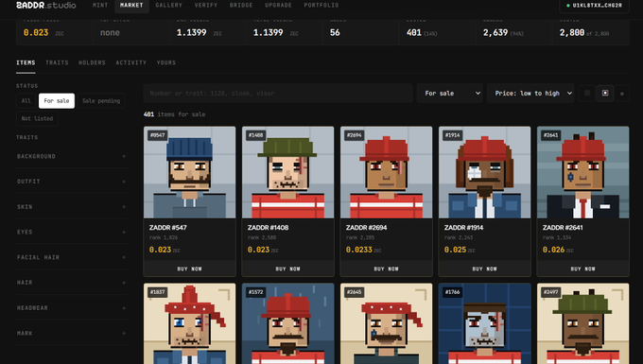Click the ZADDR #1914 title text

point(463,228)
